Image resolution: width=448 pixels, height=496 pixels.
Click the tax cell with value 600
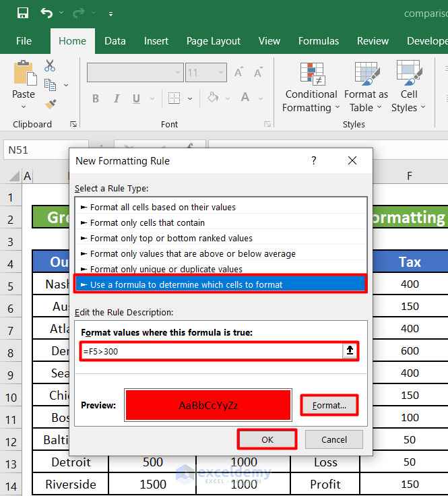(x=410, y=351)
